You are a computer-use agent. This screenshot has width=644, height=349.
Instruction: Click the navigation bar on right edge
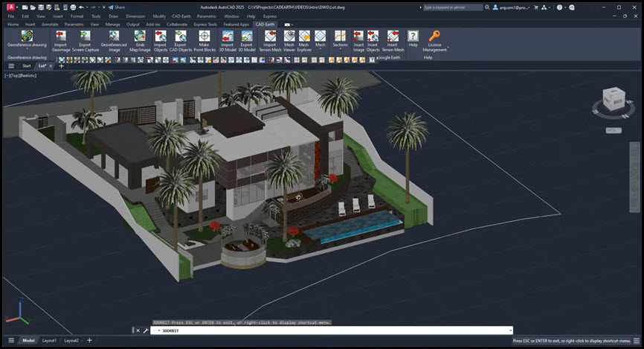point(634,177)
